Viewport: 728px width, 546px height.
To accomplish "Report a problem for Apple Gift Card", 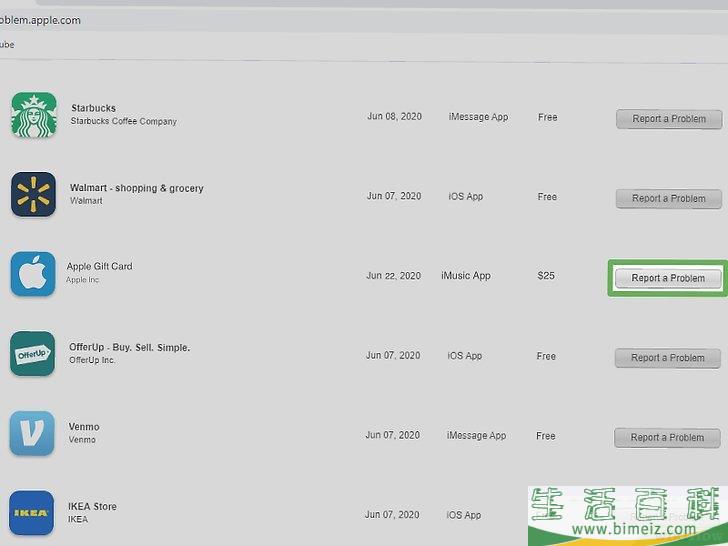I will tap(668, 278).
